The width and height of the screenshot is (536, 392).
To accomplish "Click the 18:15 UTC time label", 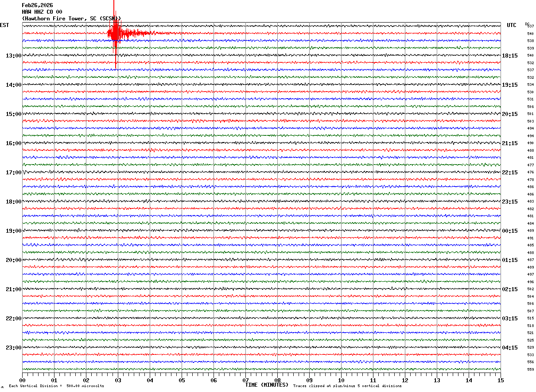I will click(510, 56).
